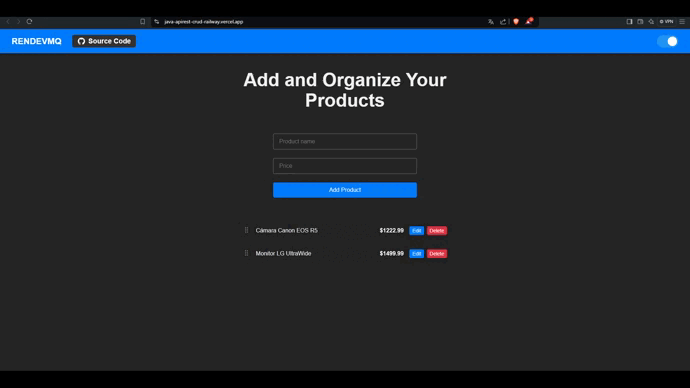Focus the Price input field

click(x=345, y=166)
